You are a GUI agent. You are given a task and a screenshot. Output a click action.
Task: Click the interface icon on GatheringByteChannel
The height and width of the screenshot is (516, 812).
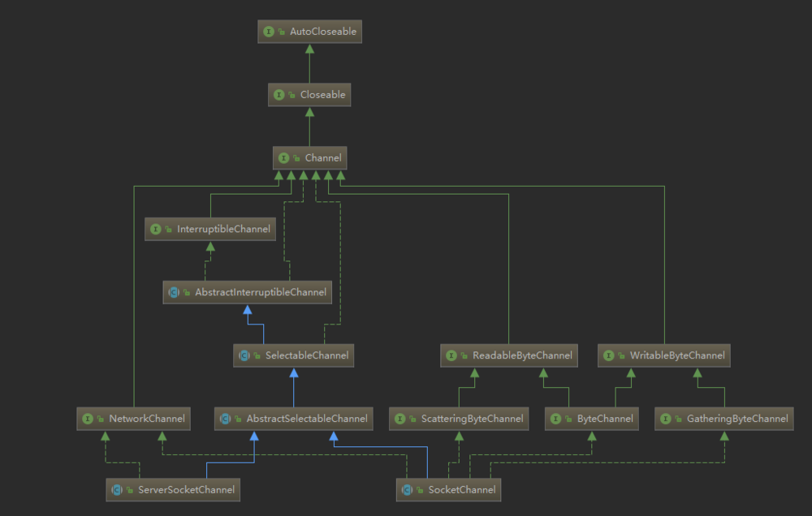666,419
